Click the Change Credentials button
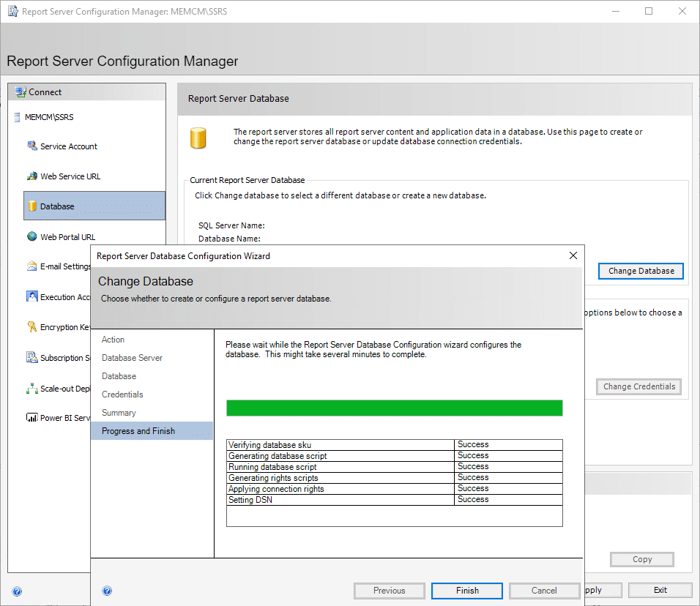The width and height of the screenshot is (700, 606). pos(638,386)
